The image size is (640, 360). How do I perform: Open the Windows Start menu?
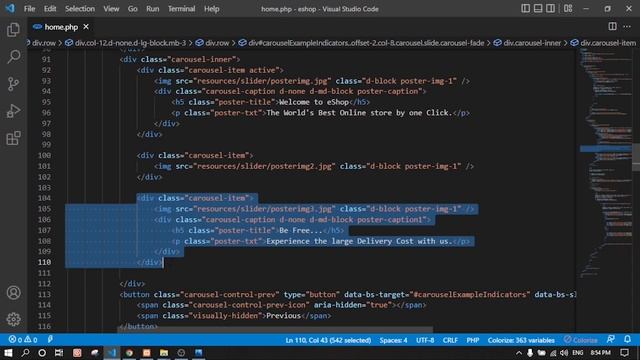coord(8,353)
